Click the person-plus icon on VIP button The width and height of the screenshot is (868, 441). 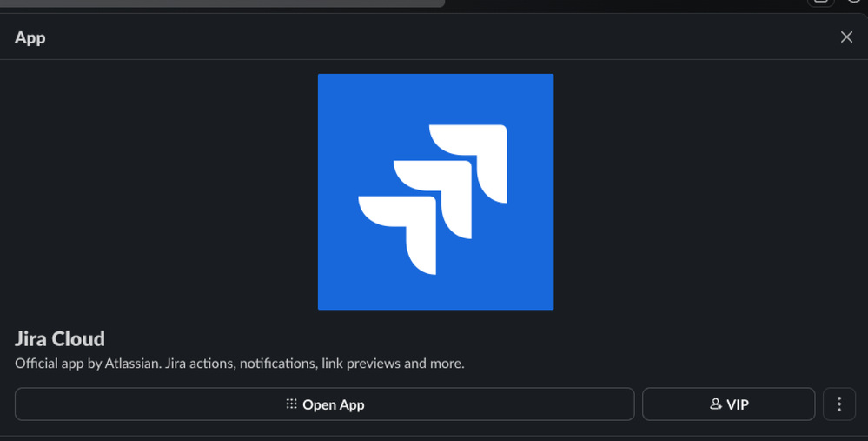pyautogui.click(x=716, y=404)
